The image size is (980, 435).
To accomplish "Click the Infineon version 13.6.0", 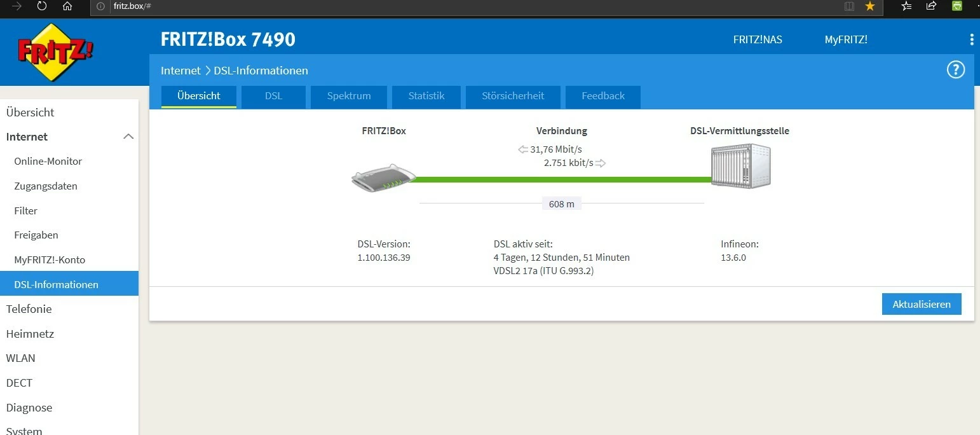I will pyautogui.click(x=733, y=258).
